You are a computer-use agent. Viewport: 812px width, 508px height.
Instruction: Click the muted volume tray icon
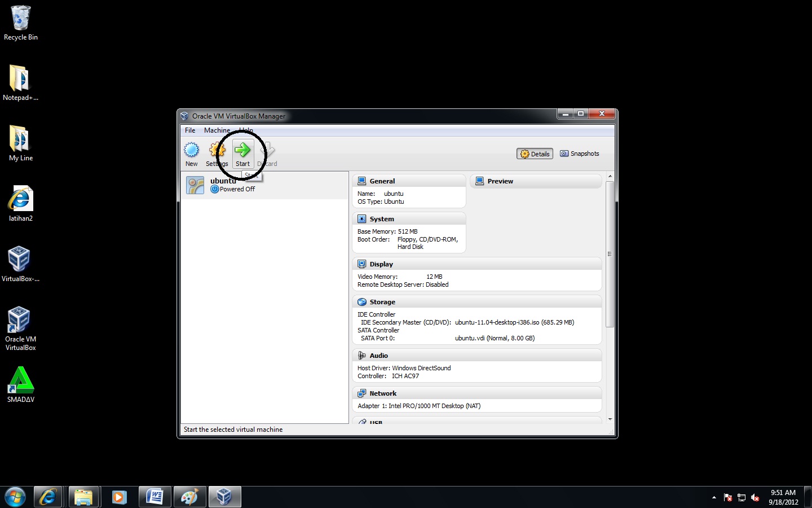click(755, 497)
